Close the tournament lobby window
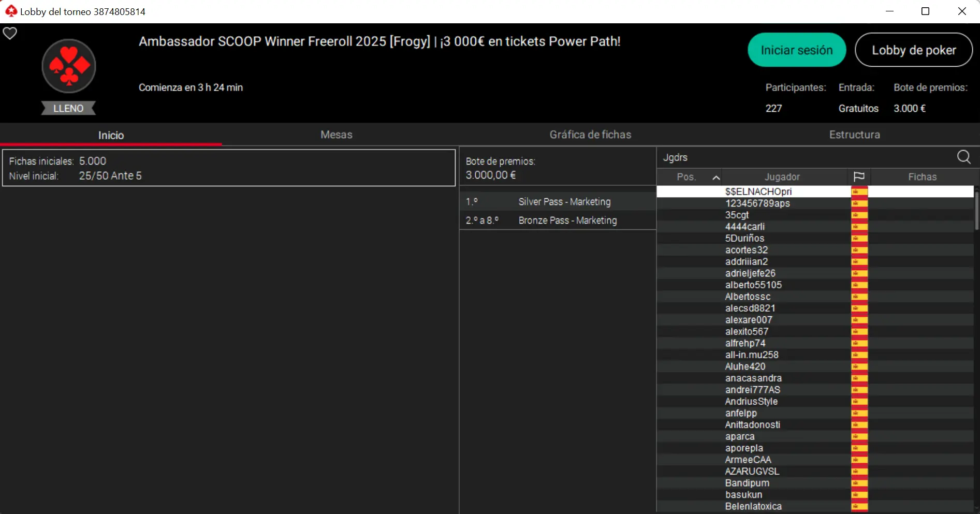This screenshot has height=514, width=980. tap(962, 11)
